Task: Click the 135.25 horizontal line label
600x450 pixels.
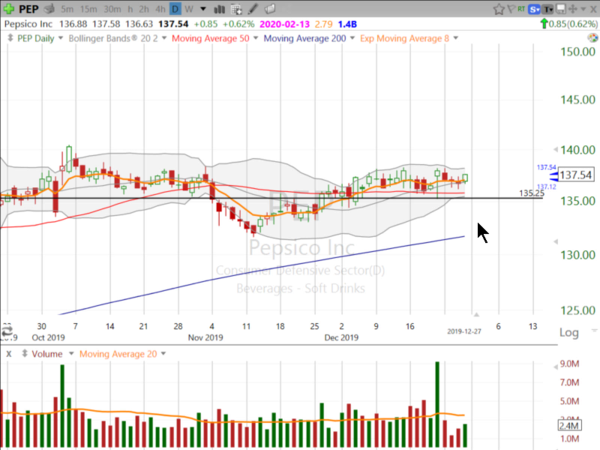Action: [x=532, y=193]
